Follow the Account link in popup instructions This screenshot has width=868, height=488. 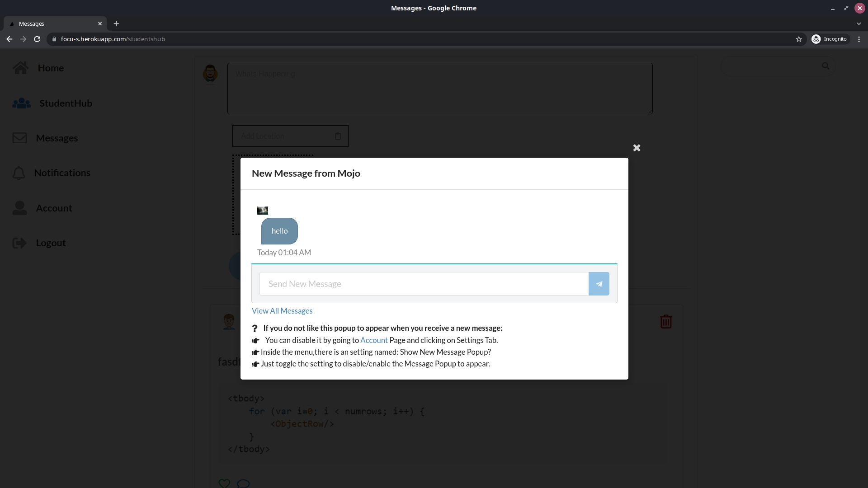point(374,340)
